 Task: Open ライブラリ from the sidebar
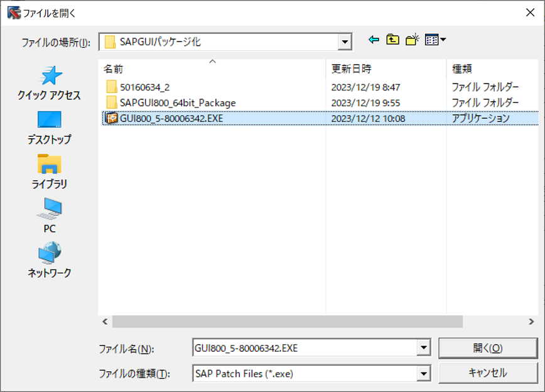point(50,172)
